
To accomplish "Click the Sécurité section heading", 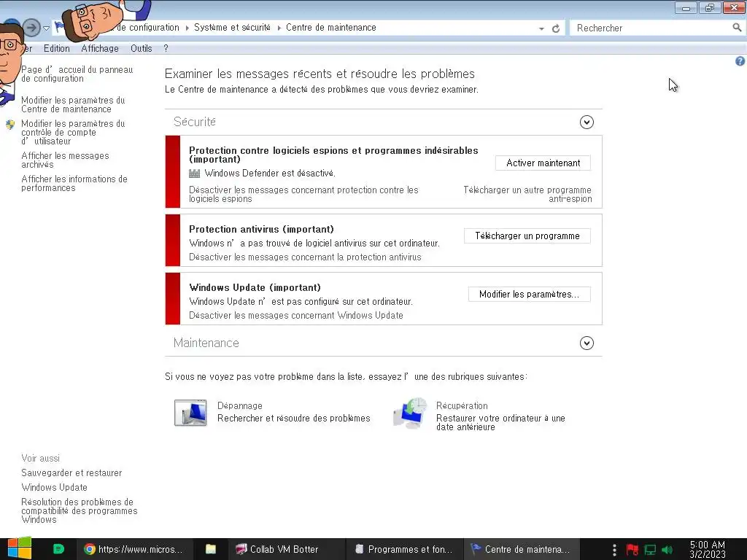I will click(194, 122).
